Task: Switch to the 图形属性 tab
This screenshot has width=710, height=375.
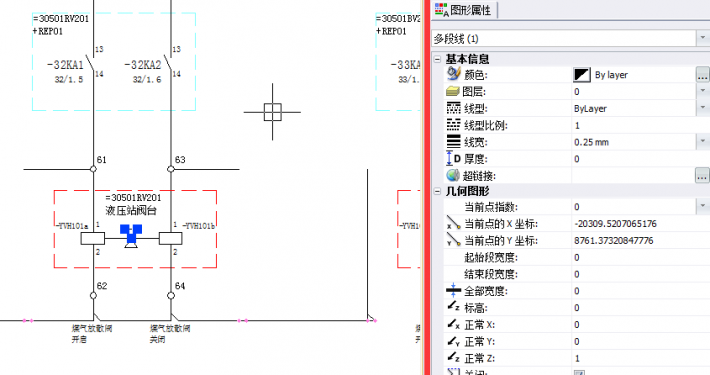Action: pos(464,10)
